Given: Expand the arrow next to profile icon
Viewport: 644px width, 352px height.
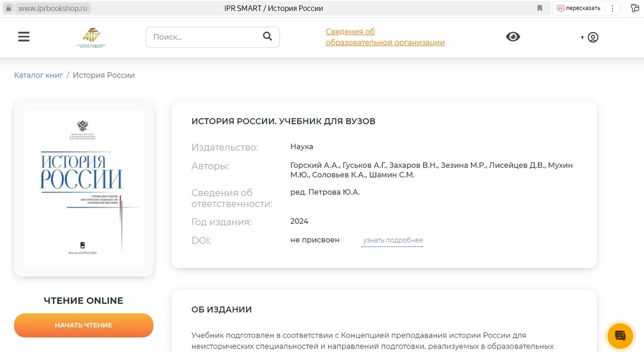Looking at the screenshot, I should (x=582, y=37).
